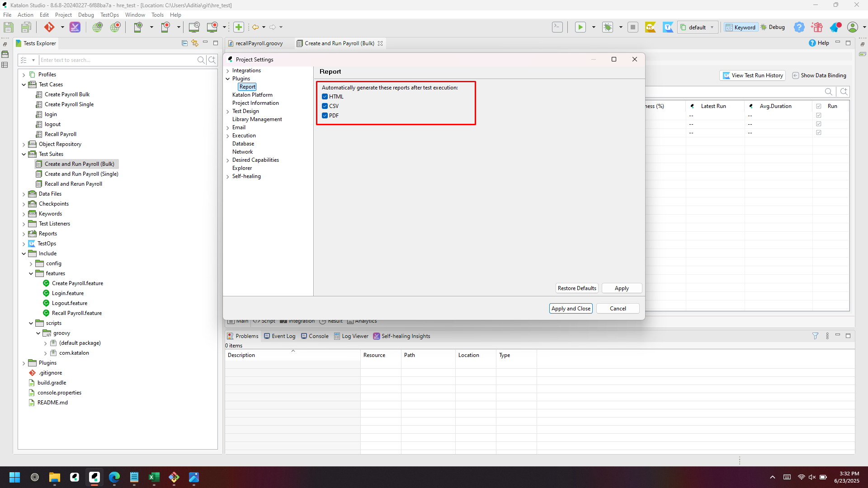Click the Spy Web globe icon
The image size is (868, 488).
tap(97, 27)
